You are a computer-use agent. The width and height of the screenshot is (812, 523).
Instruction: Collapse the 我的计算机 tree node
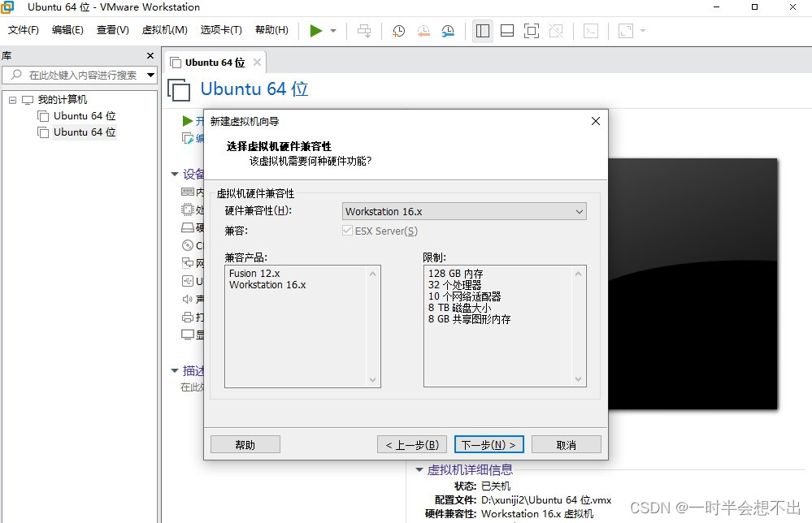(x=12, y=100)
